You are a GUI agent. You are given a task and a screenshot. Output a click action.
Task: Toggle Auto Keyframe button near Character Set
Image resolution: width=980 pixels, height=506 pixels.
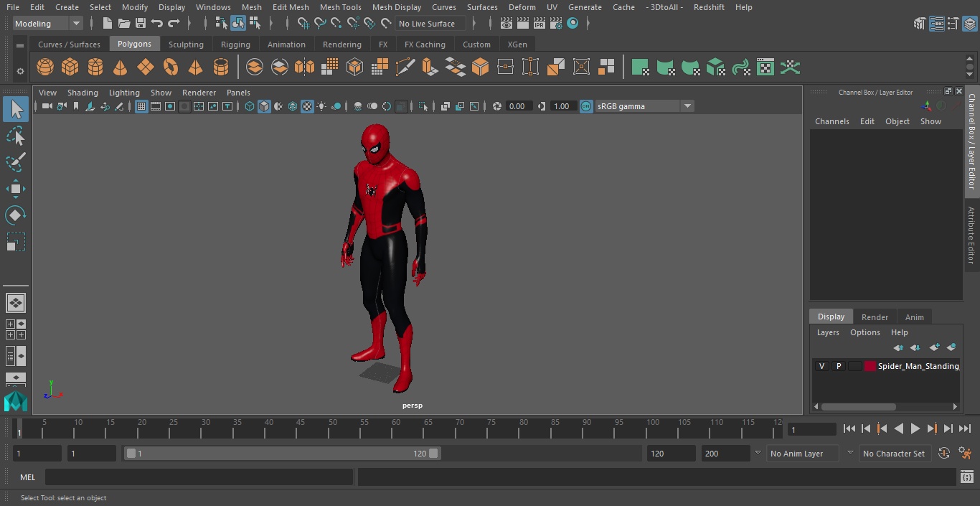coord(944,454)
